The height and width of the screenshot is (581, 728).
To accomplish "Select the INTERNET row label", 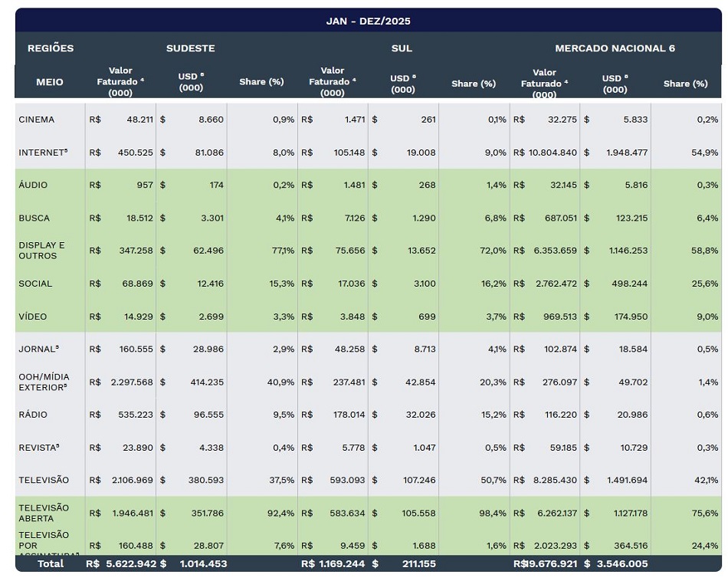I will point(43,153).
